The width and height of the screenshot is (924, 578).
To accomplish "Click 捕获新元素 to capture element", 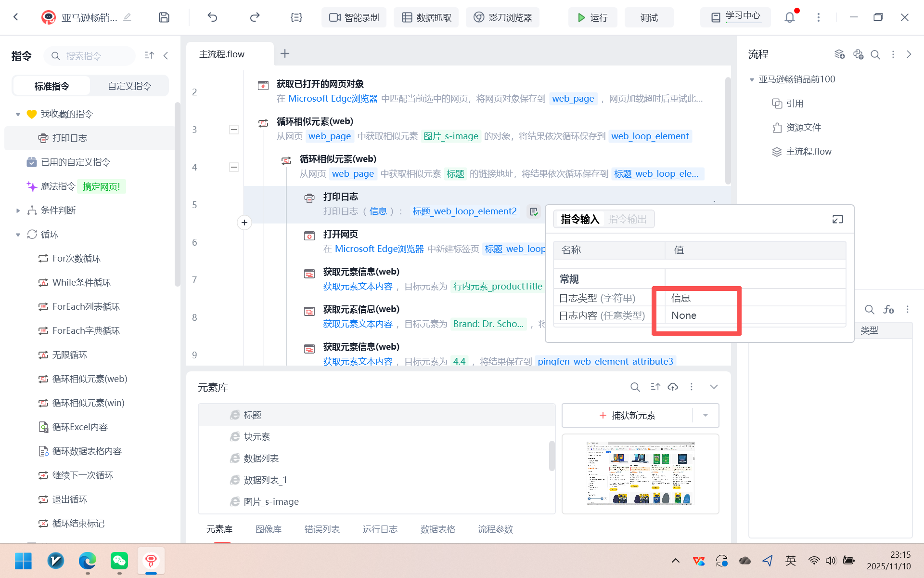I will [x=627, y=415].
